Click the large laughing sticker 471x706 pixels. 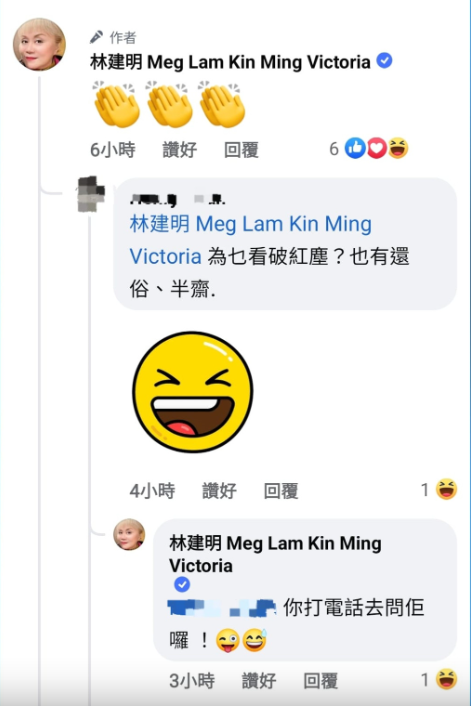(193, 392)
